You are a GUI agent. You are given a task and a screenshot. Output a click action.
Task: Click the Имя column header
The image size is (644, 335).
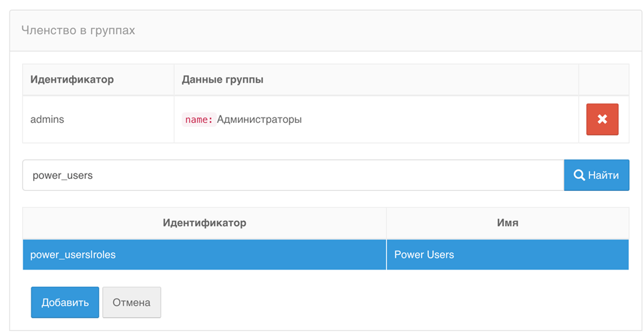[507, 223]
